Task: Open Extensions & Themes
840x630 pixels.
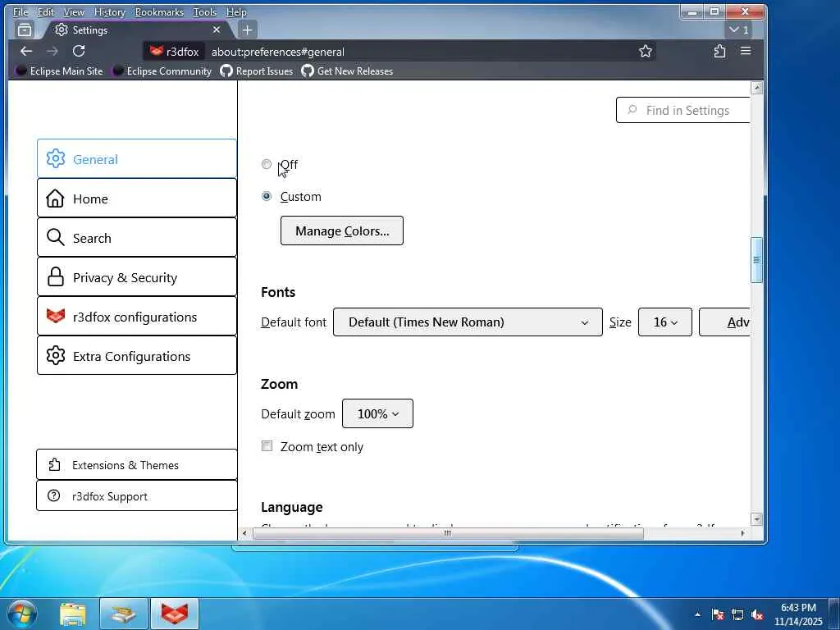Action: [x=137, y=464]
